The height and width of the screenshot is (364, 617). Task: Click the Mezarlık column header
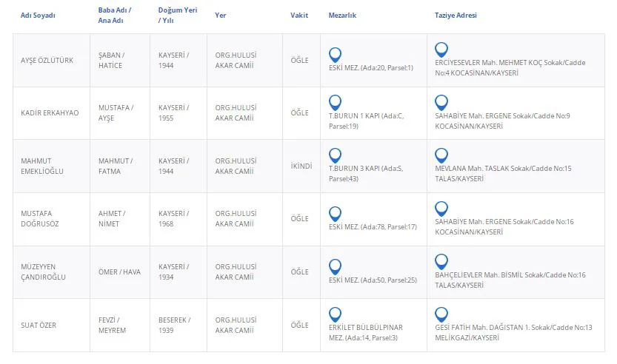coord(343,16)
